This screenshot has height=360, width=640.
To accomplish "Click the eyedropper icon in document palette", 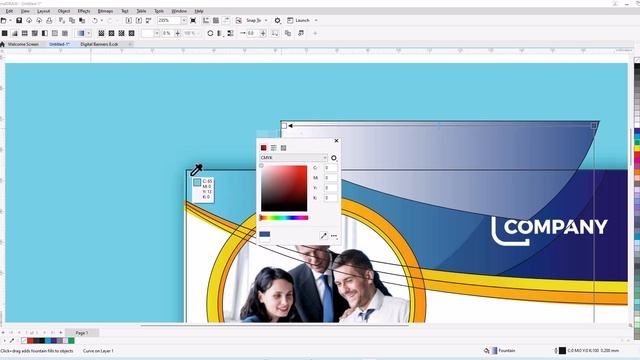I will [x=12, y=340].
